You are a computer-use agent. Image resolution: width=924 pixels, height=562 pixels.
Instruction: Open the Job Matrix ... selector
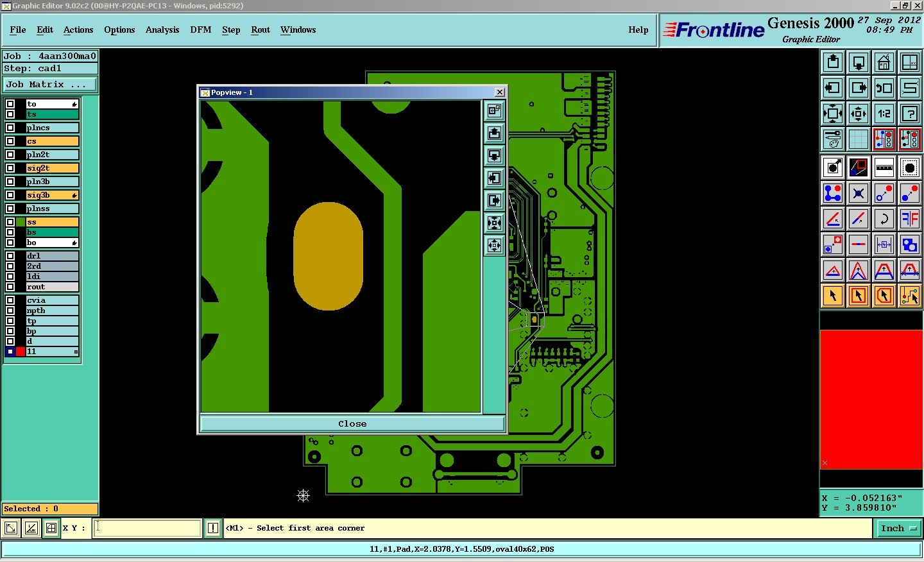coord(50,85)
